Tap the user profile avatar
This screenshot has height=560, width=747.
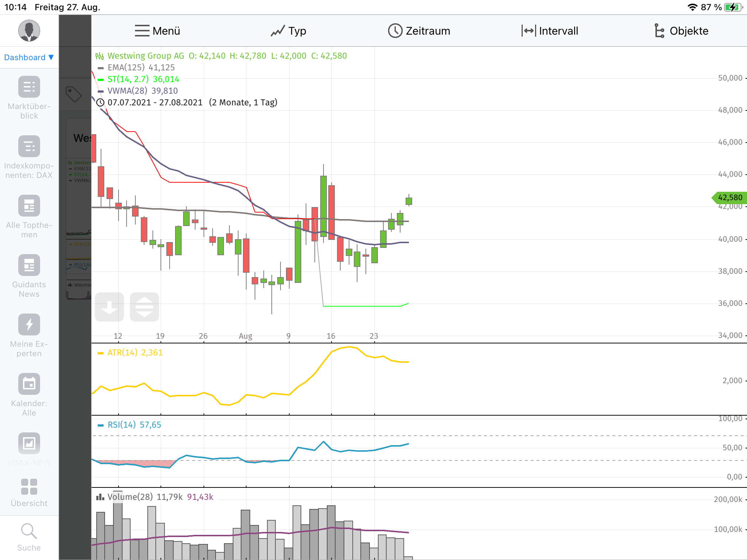click(x=29, y=31)
